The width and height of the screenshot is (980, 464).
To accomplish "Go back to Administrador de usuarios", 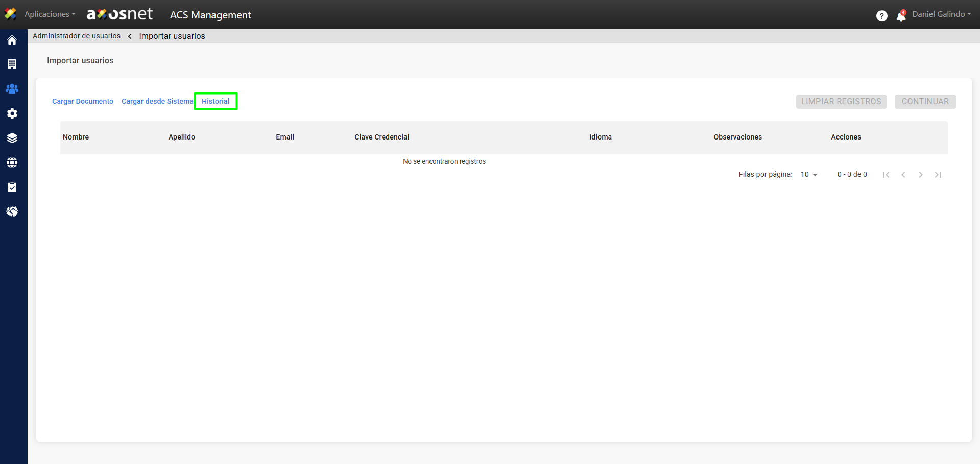I will (77, 36).
